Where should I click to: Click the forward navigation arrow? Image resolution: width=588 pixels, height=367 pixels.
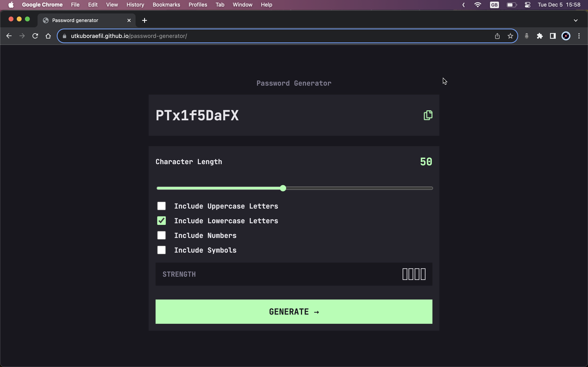(x=22, y=36)
